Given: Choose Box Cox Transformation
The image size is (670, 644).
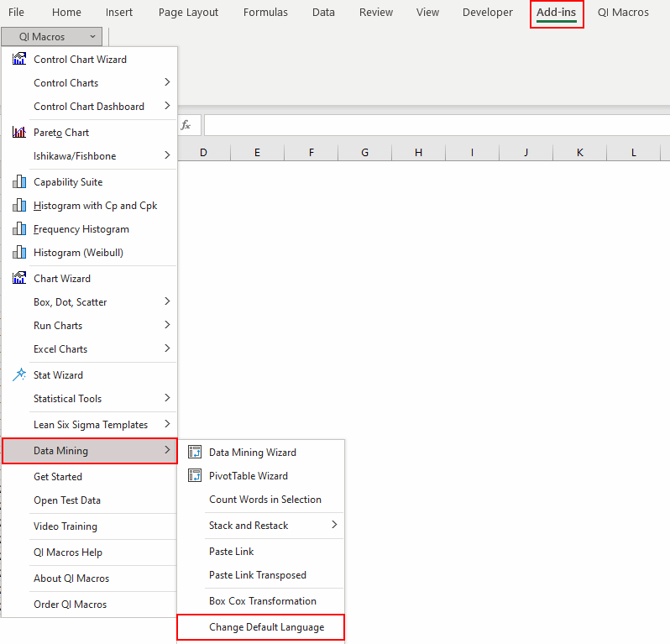Looking at the screenshot, I should [260, 601].
